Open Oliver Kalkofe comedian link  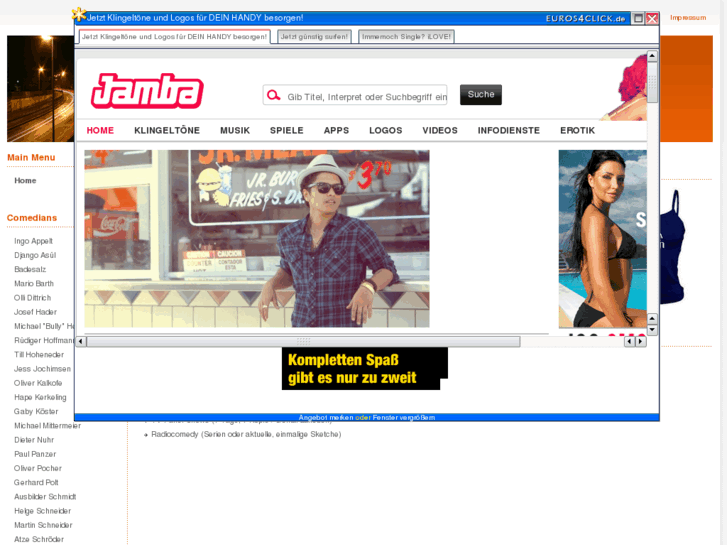coord(38,383)
